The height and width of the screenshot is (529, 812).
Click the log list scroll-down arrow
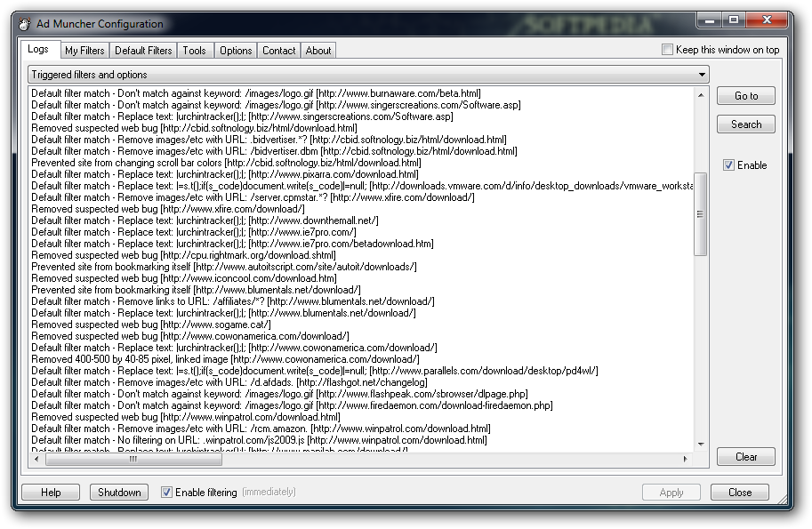pos(701,444)
